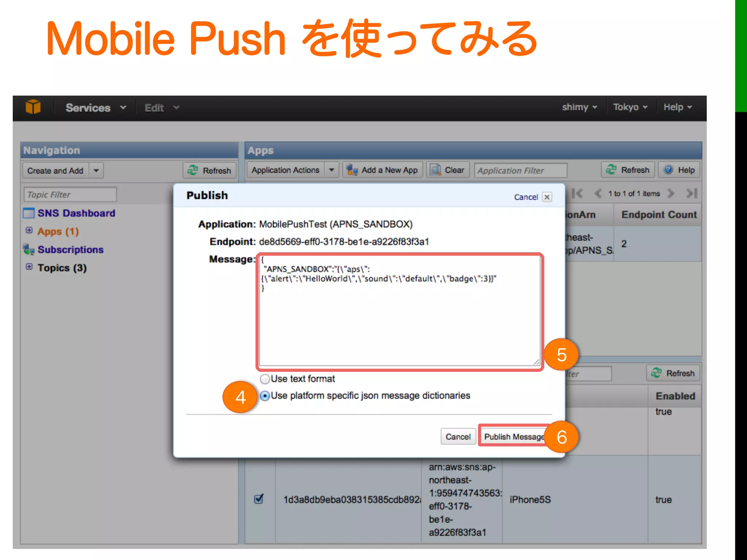Click the AWS console cube logo

(x=33, y=107)
